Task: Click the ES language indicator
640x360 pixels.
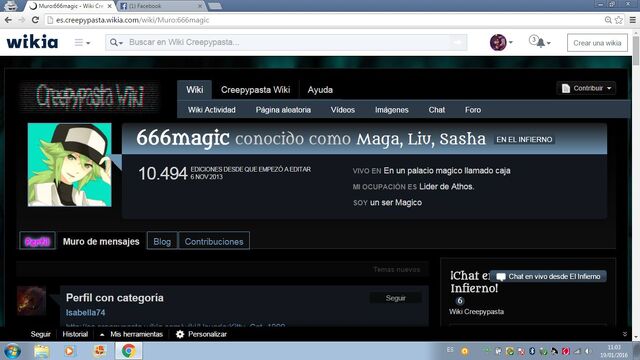Action: pos(450,350)
